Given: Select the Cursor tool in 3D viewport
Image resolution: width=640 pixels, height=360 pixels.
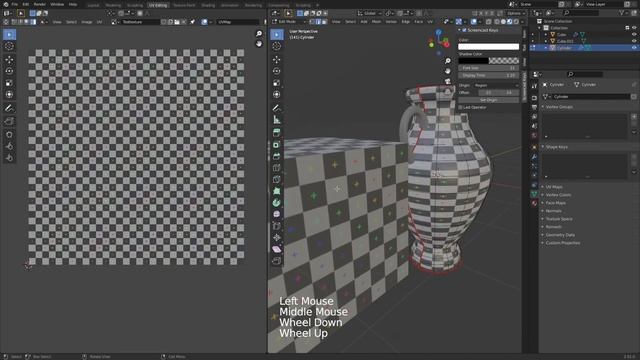Looking at the screenshot, I should click(x=277, y=47).
